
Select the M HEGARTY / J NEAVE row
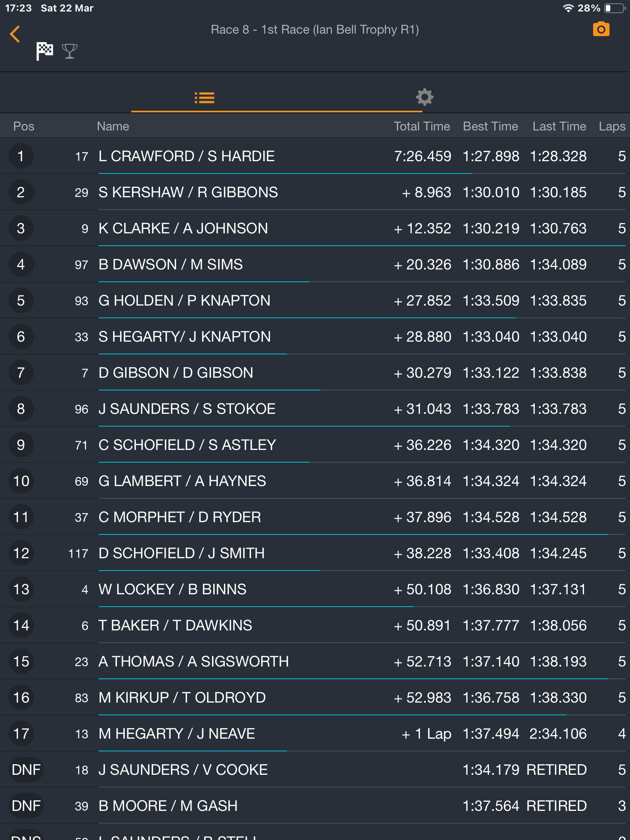[315, 733]
